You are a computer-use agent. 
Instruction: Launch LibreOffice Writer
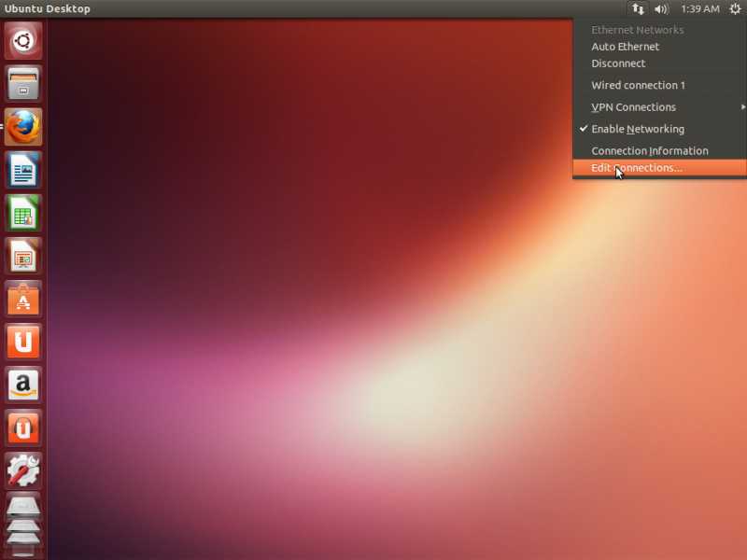pos(22,171)
